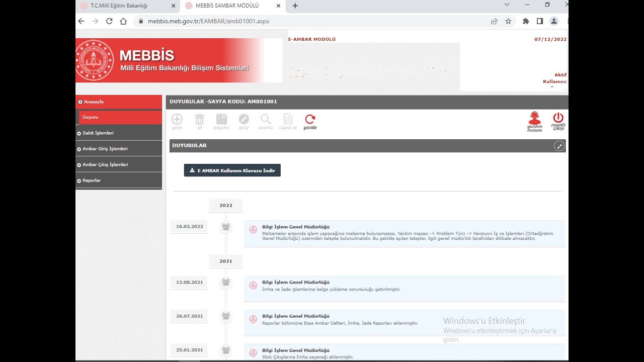The height and width of the screenshot is (362, 644).
Task: Open the browser extensions puzzle icon
Action: [x=526, y=21]
